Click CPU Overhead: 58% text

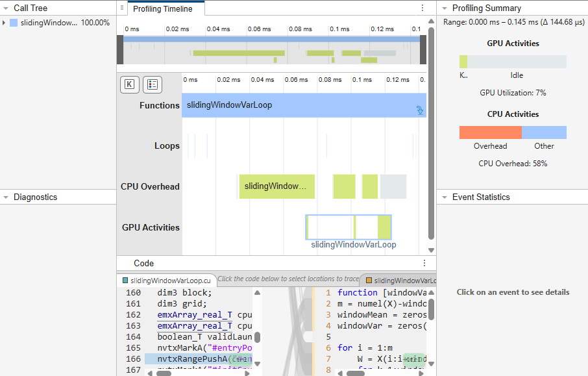pyautogui.click(x=513, y=164)
